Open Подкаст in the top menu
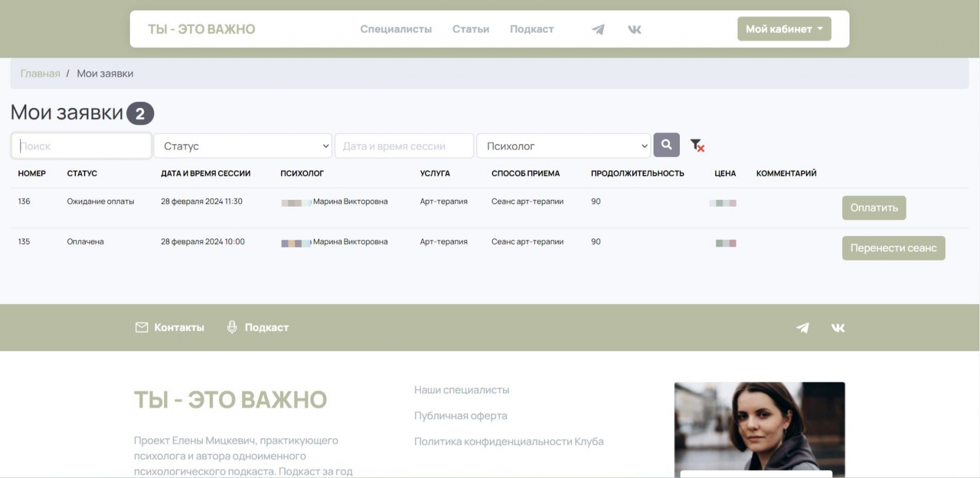980x478 pixels. pyautogui.click(x=532, y=29)
